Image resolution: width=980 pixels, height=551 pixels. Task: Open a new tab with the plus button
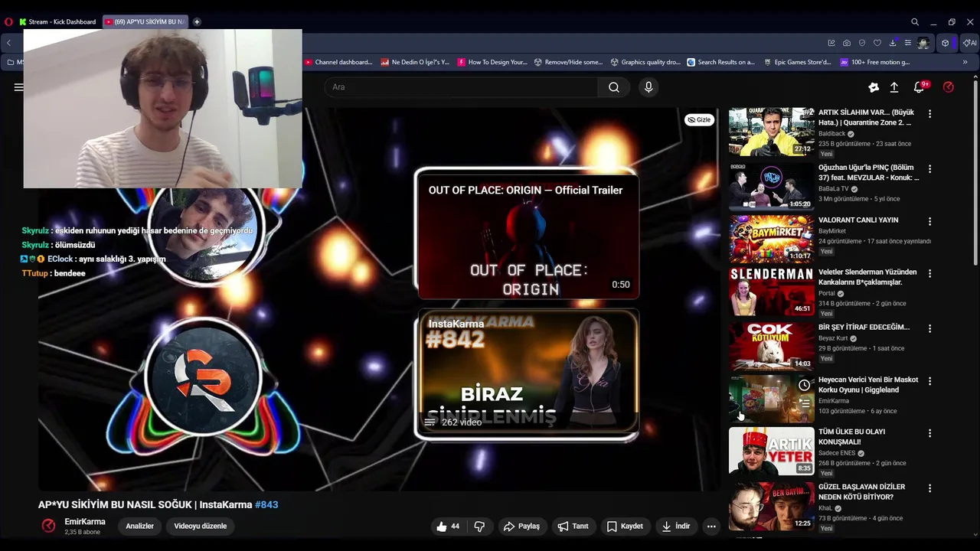(x=197, y=22)
